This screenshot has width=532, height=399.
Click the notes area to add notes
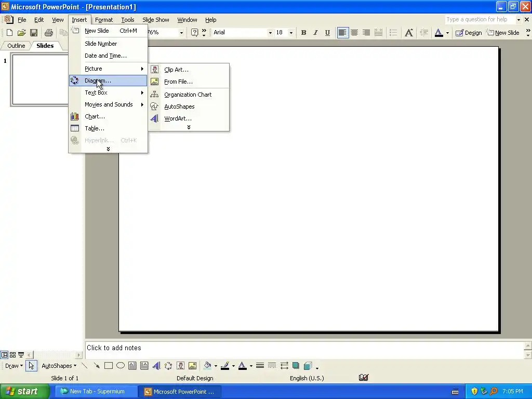click(x=304, y=350)
